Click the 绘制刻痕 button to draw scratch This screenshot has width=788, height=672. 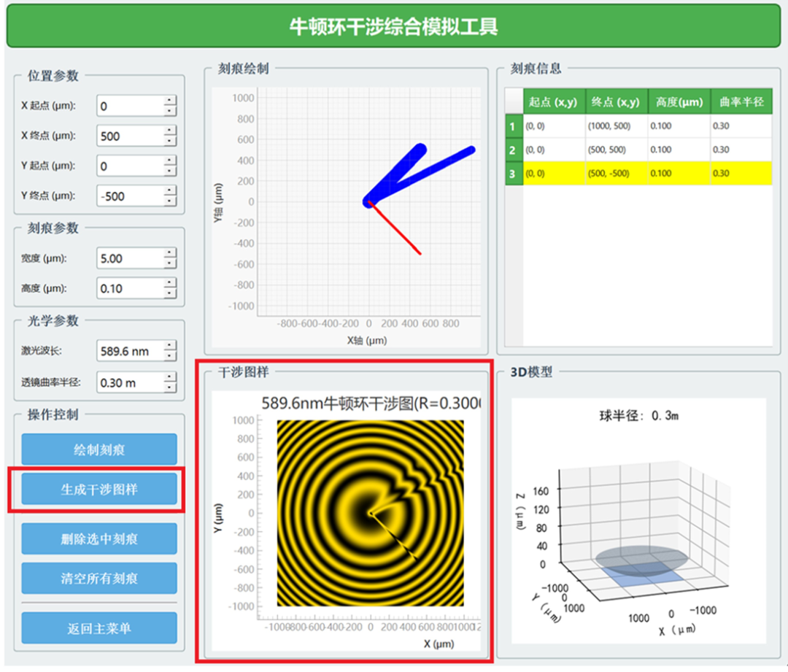[98, 449]
